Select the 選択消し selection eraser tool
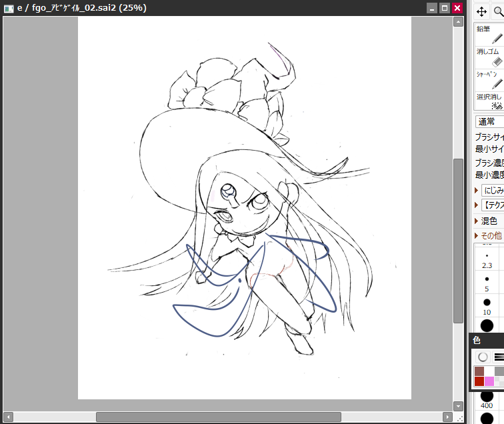Image resolution: width=504 pixels, height=424 pixels. (489, 101)
